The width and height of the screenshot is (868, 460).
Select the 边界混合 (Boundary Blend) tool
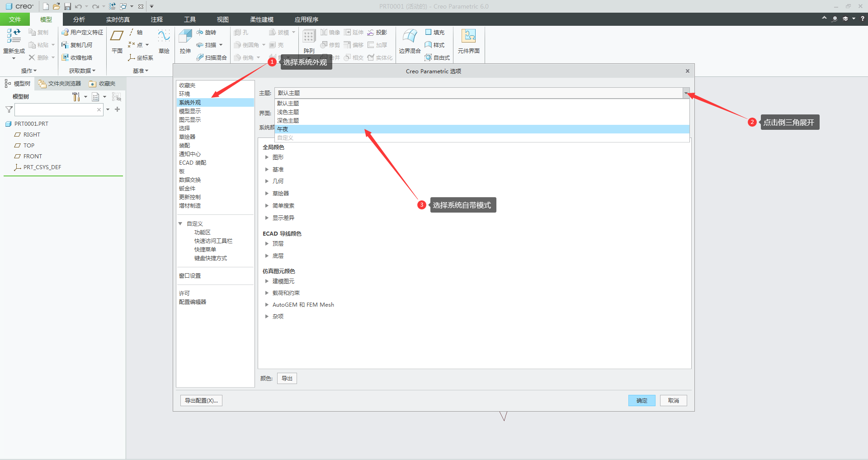tap(410, 37)
